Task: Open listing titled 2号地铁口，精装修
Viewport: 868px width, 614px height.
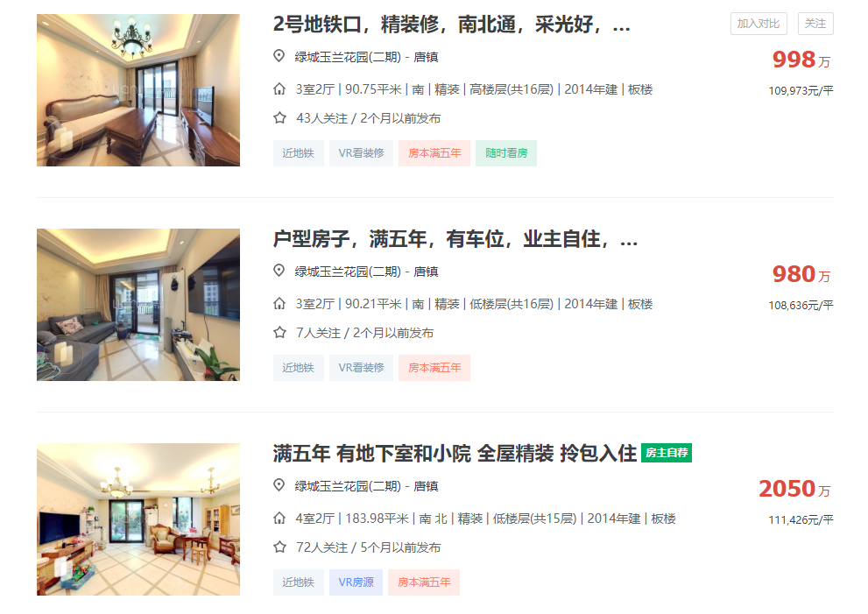Action: coord(451,25)
